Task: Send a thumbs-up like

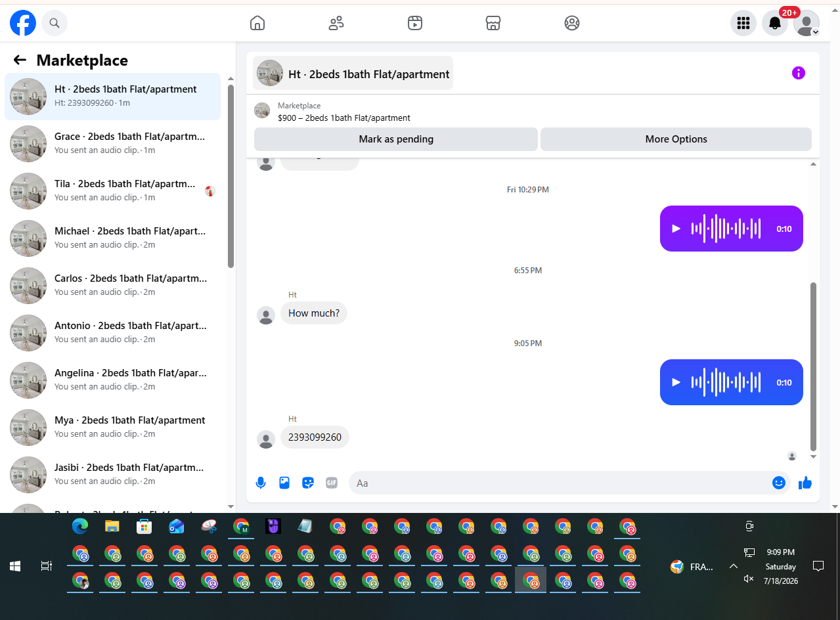Action: [805, 483]
